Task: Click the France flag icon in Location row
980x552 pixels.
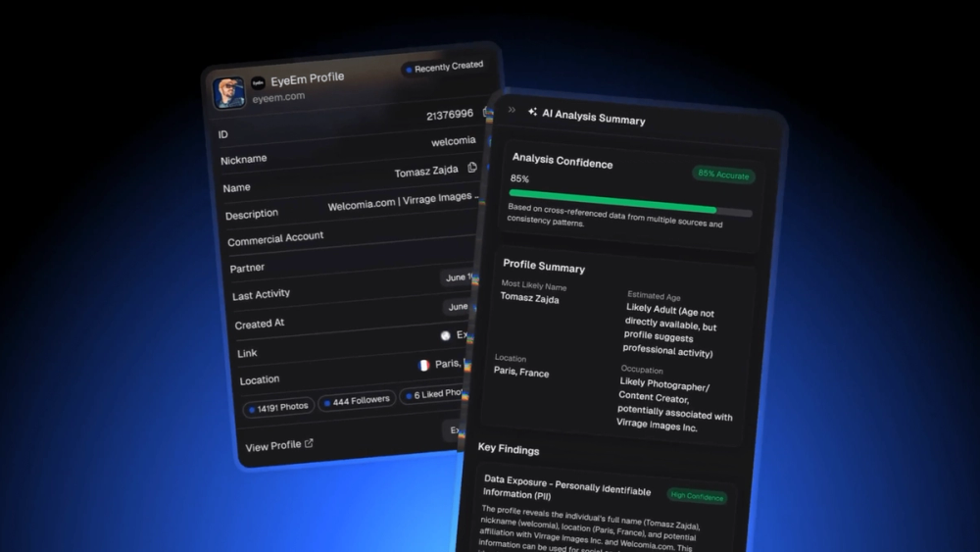Action: click(x=423, y=365)
